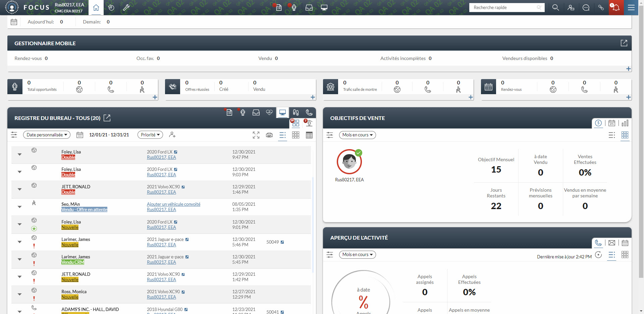Switch desk log to list view
The height and width of the screenshot is (314, 644).
pos(282,135)
